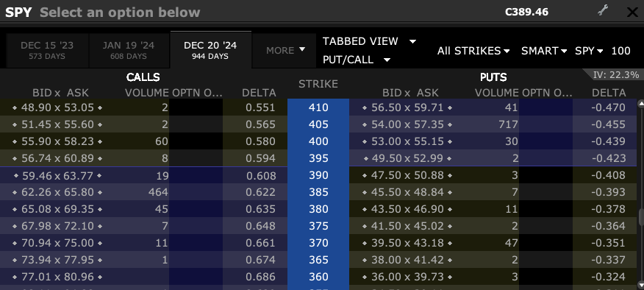Click the scrollbar thumb on the right
The height and width of the screenshot is (290, 644).
[641, 217]
